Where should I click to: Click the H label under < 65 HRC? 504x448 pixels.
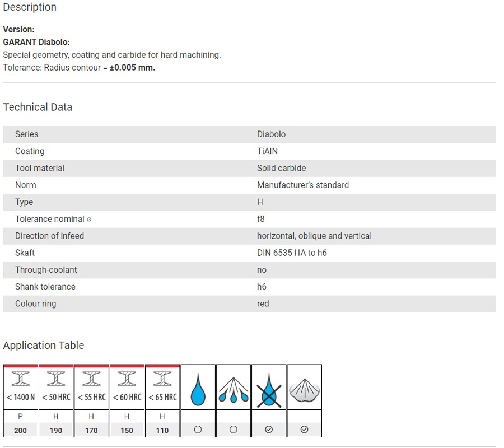pos(162,417)
